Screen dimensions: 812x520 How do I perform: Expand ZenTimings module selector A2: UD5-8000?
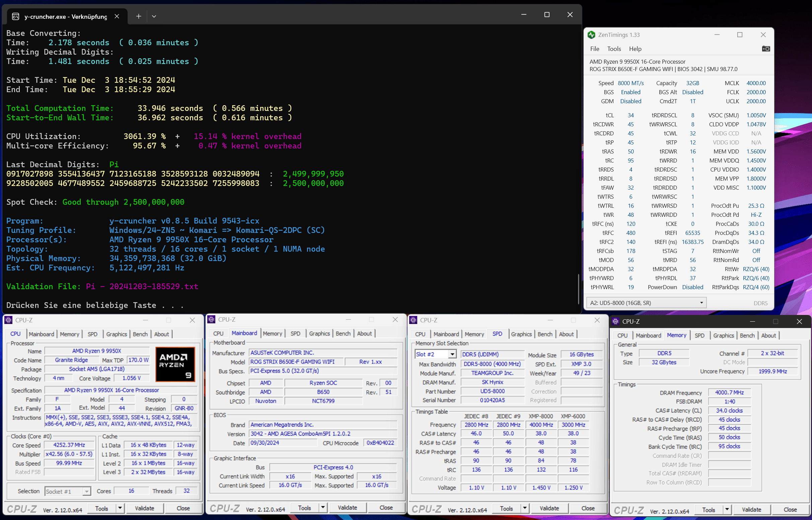click(701, 303)
